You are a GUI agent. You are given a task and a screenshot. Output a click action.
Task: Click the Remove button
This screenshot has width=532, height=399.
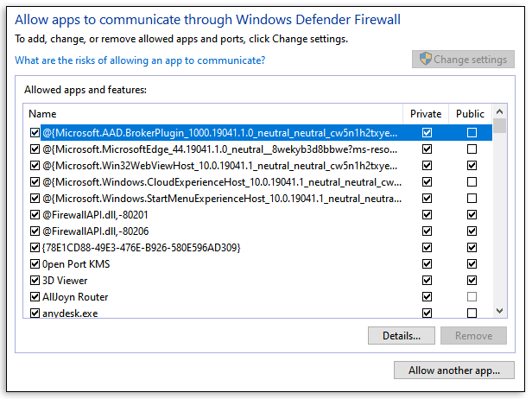point(473,336)
